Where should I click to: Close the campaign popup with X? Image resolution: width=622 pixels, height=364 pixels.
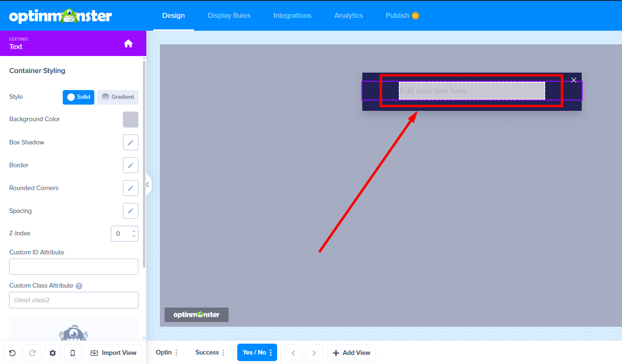pyautogui.click(x=574, y=80)
